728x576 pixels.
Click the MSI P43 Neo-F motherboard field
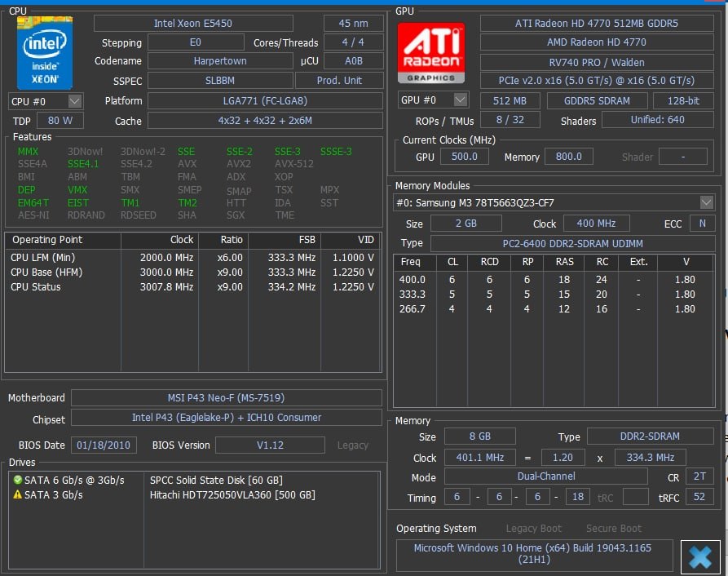click(226, 398)
